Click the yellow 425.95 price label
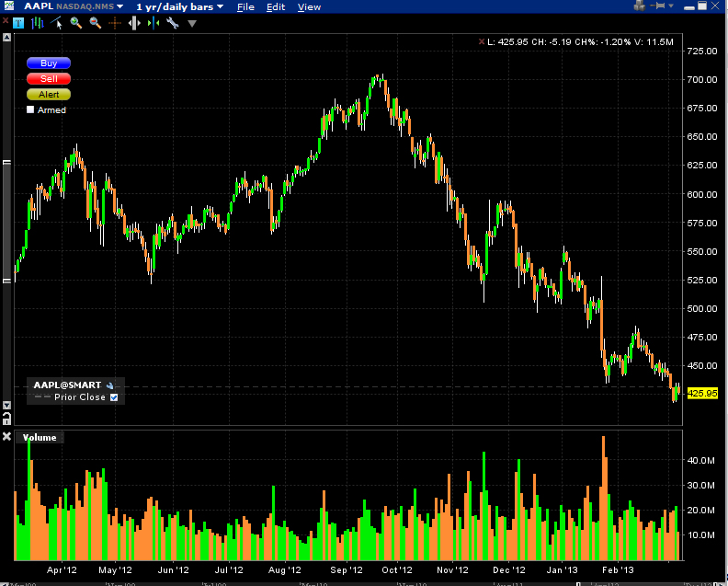The width and height of the screenshot is (728, 586). tap(702, 393)
